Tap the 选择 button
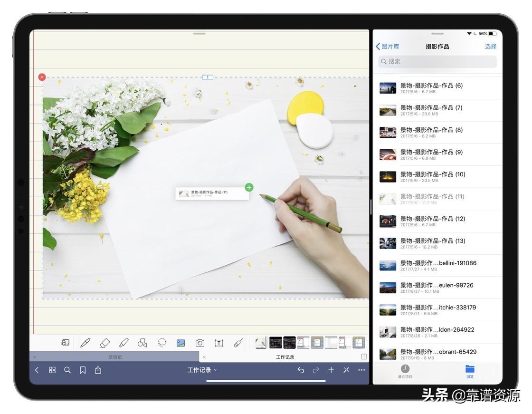The height and width of the screenshot is (414, 532). 490,47
